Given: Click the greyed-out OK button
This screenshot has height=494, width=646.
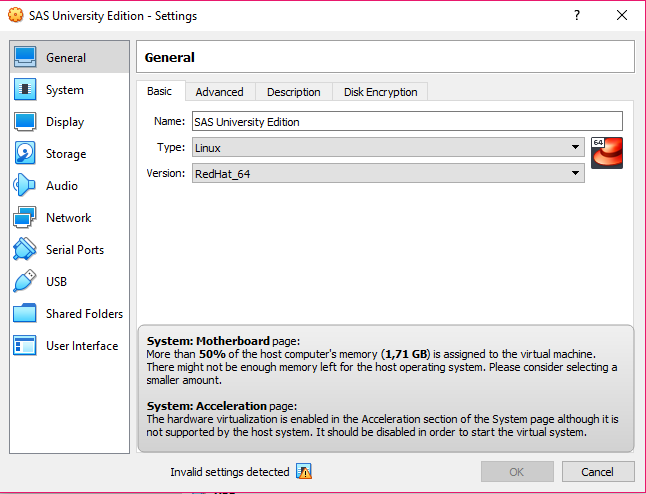Looking at the screenshot, I should pos(517,471).
